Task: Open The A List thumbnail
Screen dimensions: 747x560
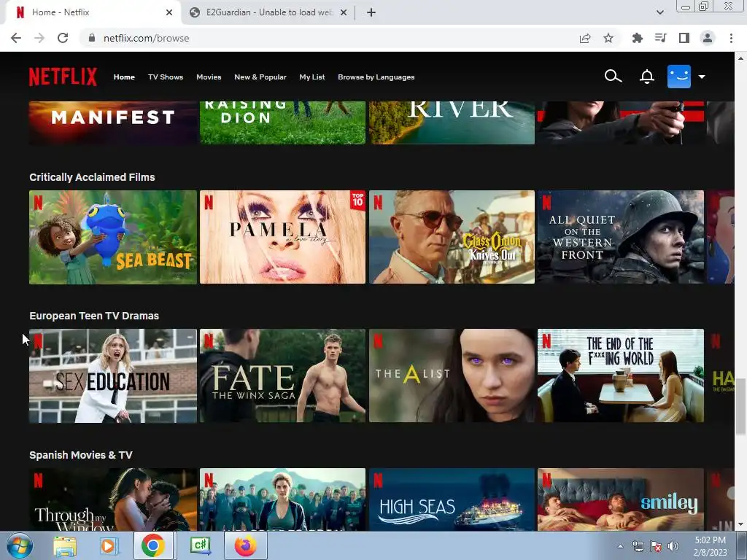Action: 452,376
